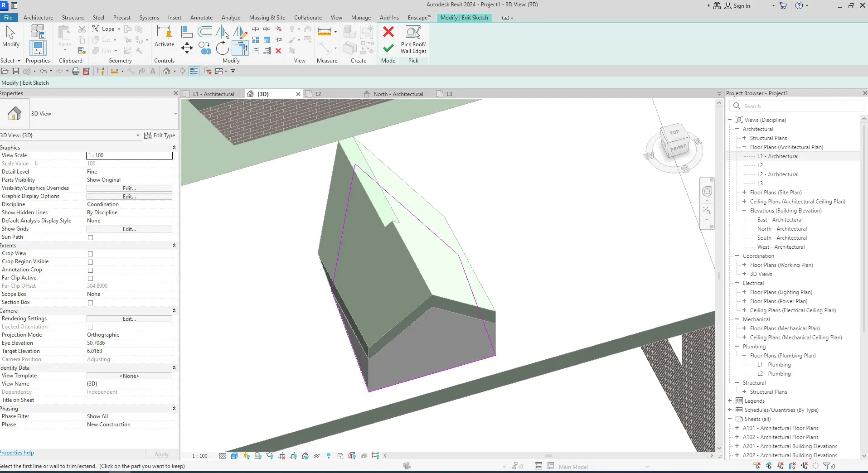The image size is (868, 473).
Task: Click the Thin Lines icon in quick access toolbar
Action: (194, 71)
